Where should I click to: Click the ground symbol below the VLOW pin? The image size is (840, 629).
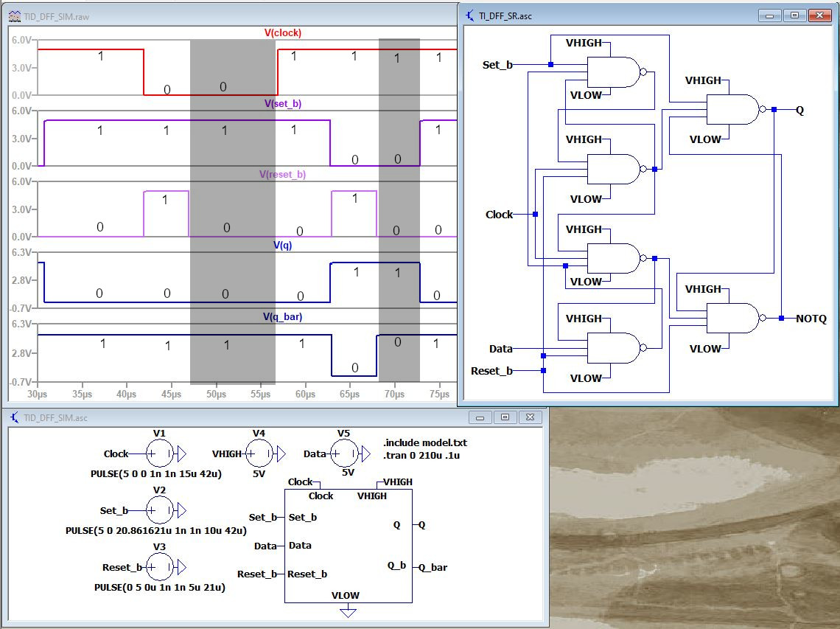click(348, 613)
